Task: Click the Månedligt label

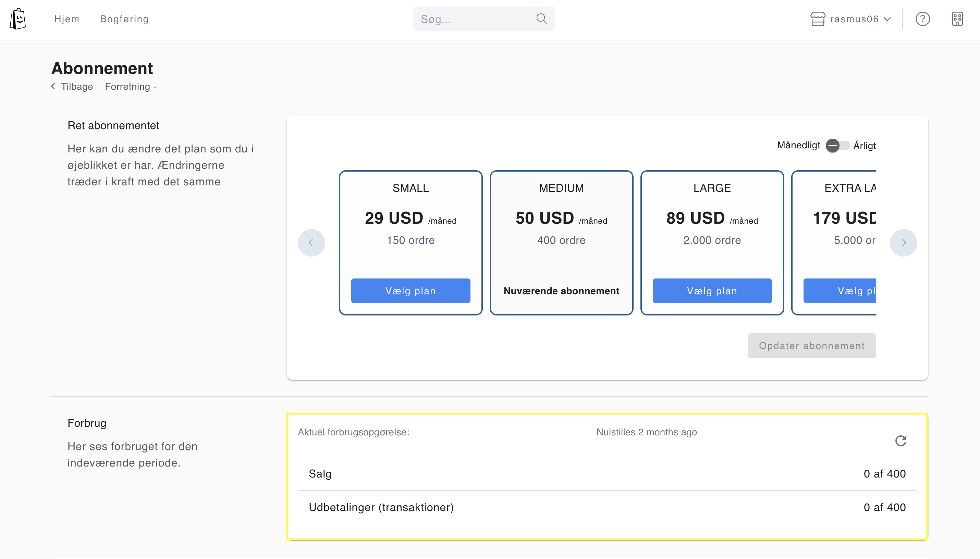Action: coord(798,145)
